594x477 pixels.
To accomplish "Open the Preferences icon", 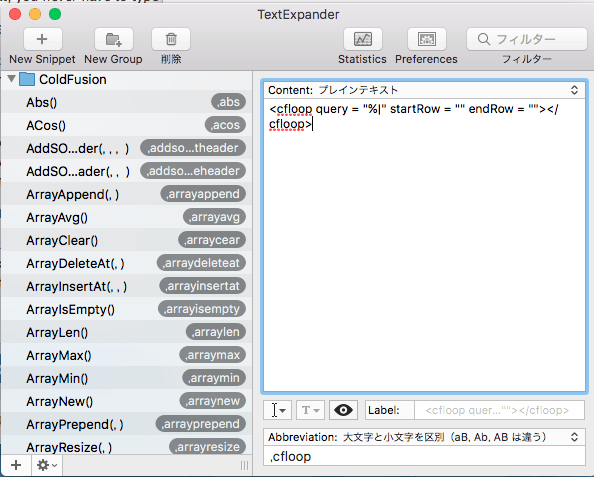I will 427,39.
